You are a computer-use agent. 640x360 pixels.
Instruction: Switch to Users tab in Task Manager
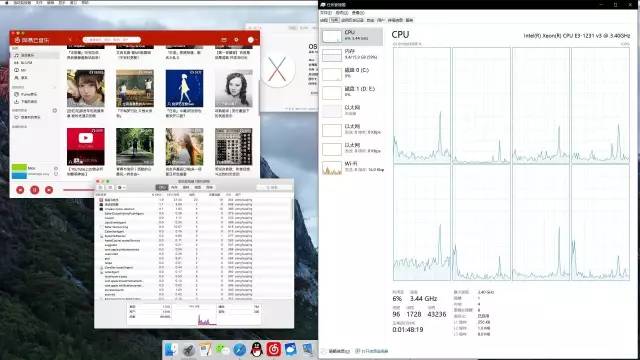pyautogui.click(x=381, y=20)
